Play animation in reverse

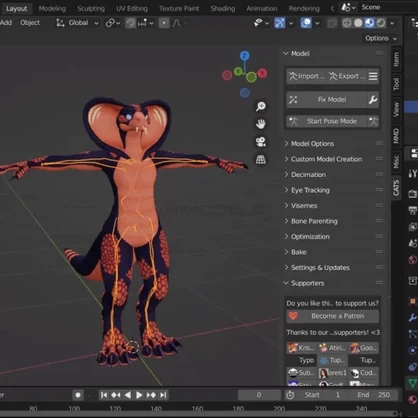tap(128, 395)
